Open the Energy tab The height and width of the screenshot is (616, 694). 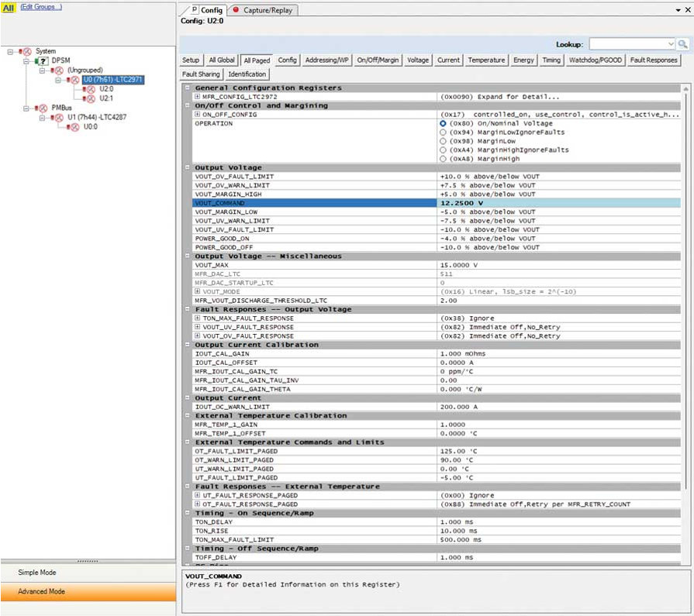[523, 60]
